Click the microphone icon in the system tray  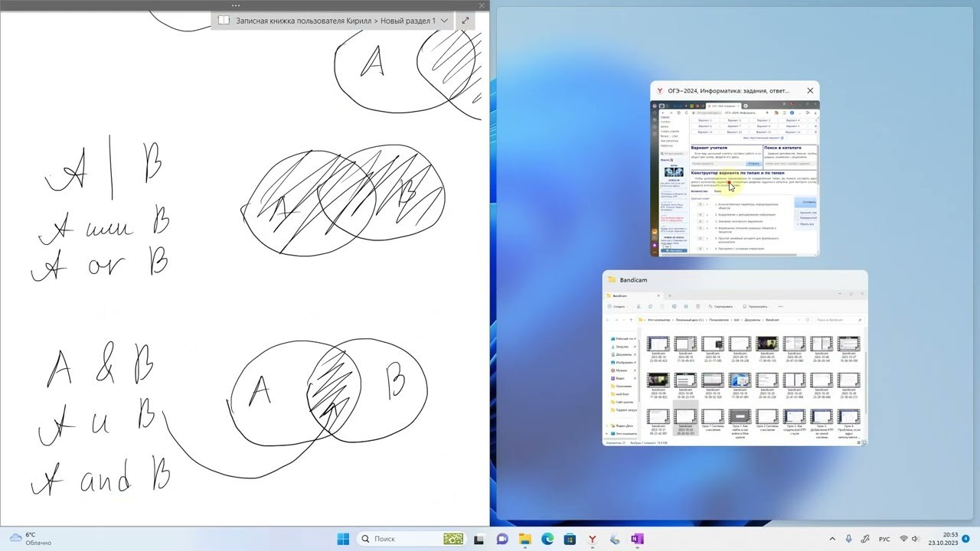848,539
